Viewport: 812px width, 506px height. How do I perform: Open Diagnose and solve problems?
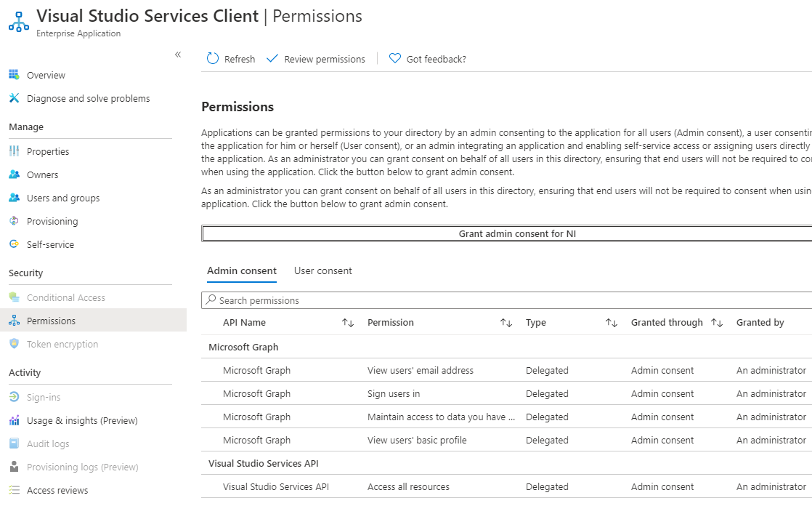[x=89, y=98]
